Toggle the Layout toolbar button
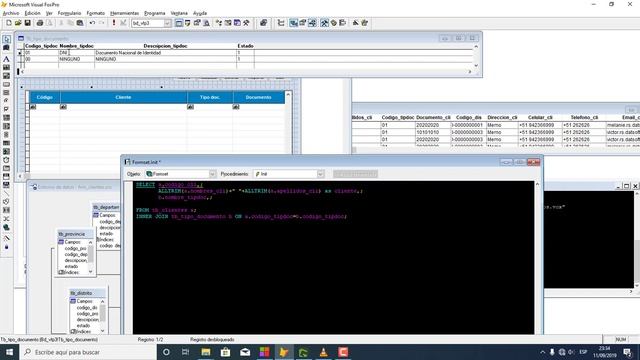Image resolution: width=640 pixels, height=360 pixels. 342,23
